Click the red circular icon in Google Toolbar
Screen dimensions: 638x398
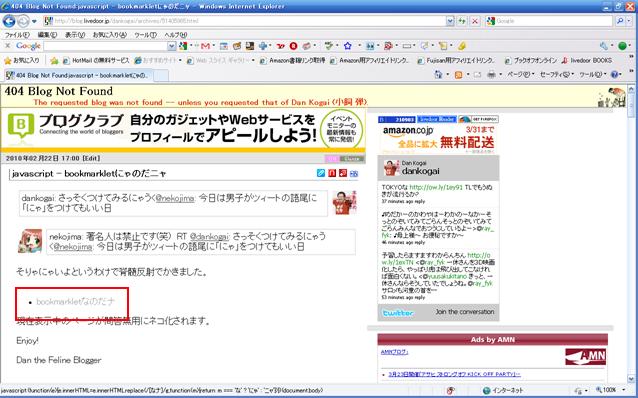pyautogui.click(x=293, y=46)
